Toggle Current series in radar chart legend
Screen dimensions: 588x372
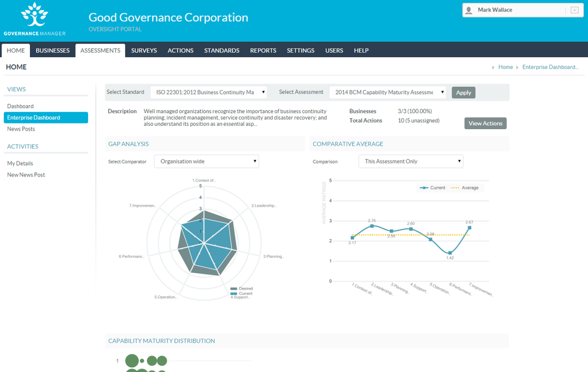tap(242, 293)
